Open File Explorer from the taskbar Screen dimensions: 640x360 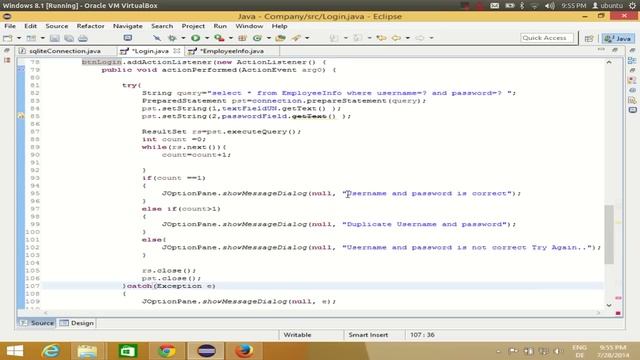click(87, 351)
